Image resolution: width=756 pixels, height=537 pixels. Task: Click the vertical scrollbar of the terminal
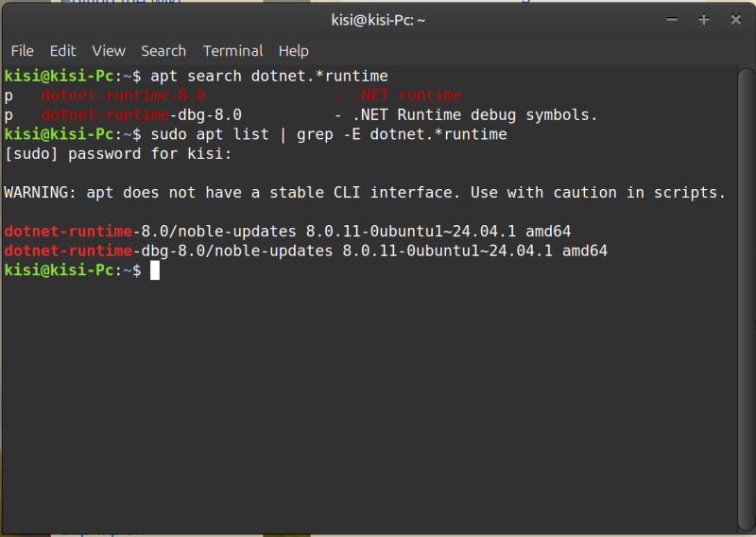point(746,299)
